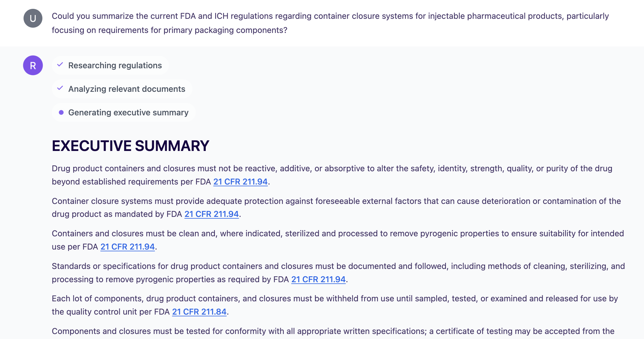Open the 21 CFR 211.94 link after "as required by FDA"
The height and width of the screenshot is (339, 644).
[x=318, y=279]
